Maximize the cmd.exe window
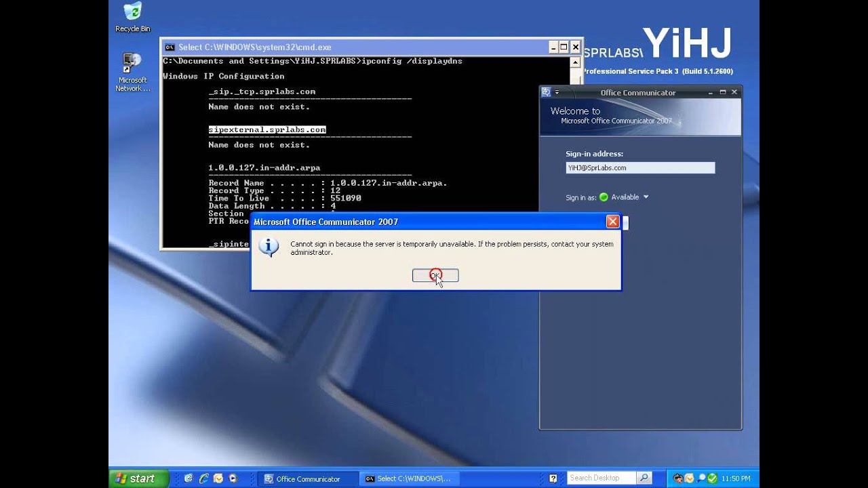 pyautogui.click(x=564, y=47)
